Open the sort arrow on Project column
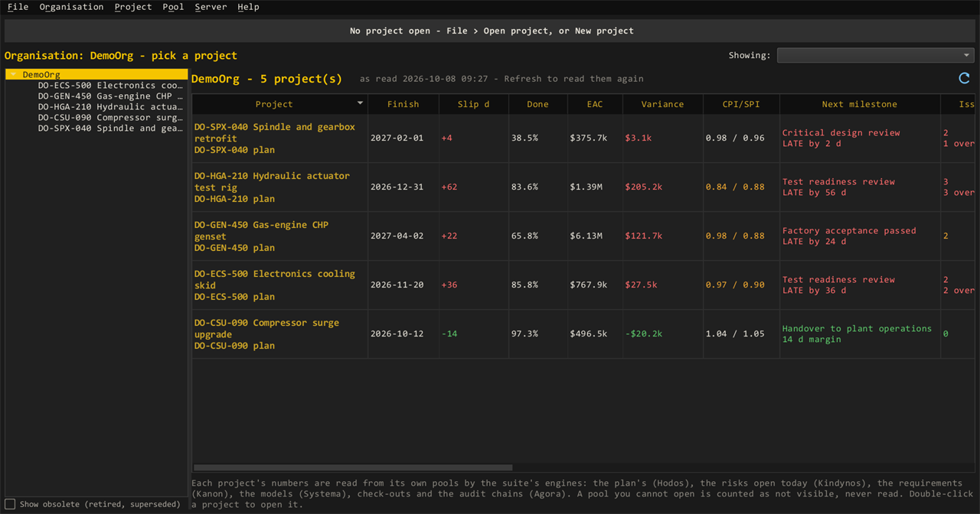 (361, 103)
